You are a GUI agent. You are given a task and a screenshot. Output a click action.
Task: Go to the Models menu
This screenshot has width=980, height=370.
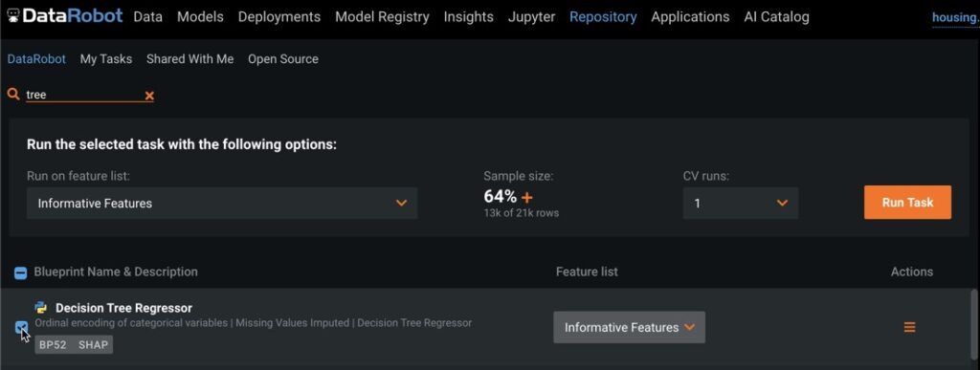point(200,17)
